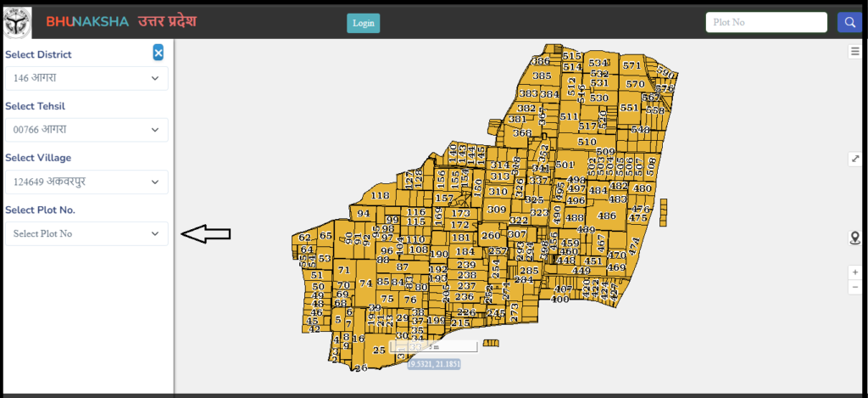This screenshot has height=398, width=868.
Task: Zoom in with the plus button
Action: point(854,272)
